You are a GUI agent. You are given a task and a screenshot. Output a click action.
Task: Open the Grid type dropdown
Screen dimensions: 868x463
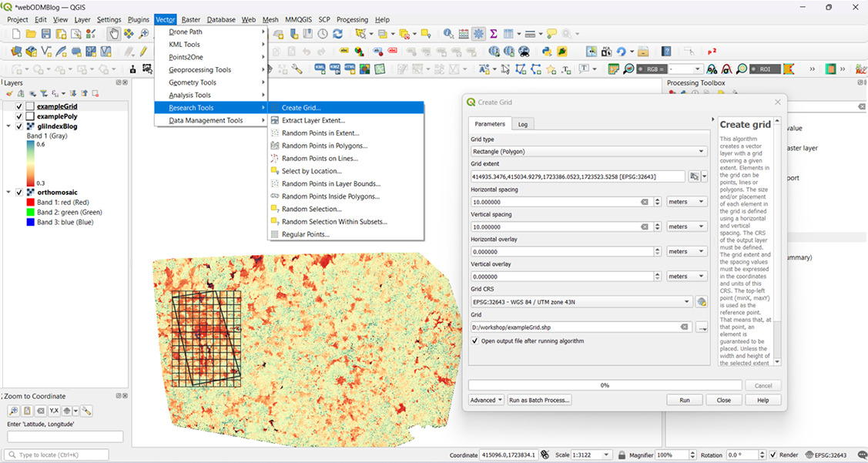click(x=588, y=152)
